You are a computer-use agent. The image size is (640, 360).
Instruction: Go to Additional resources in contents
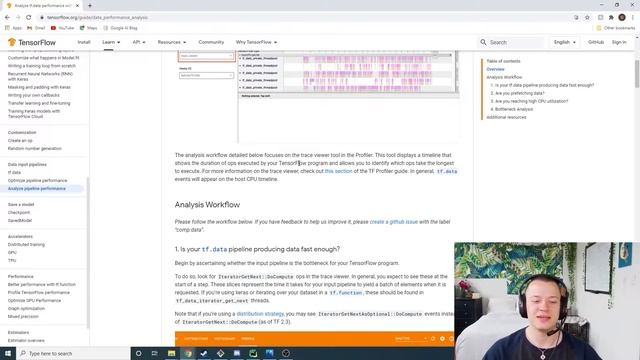506,117
